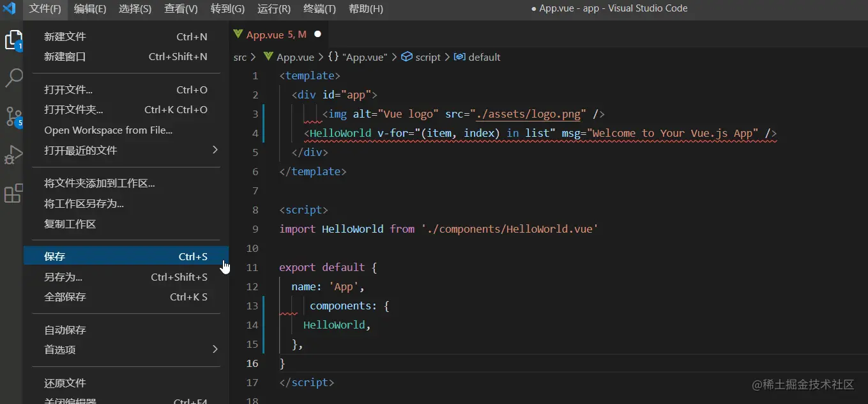Image resolution: width=868 pixels, height=404 pixels.
Task: Click the components: key on line 13
Action: [344, 306]
